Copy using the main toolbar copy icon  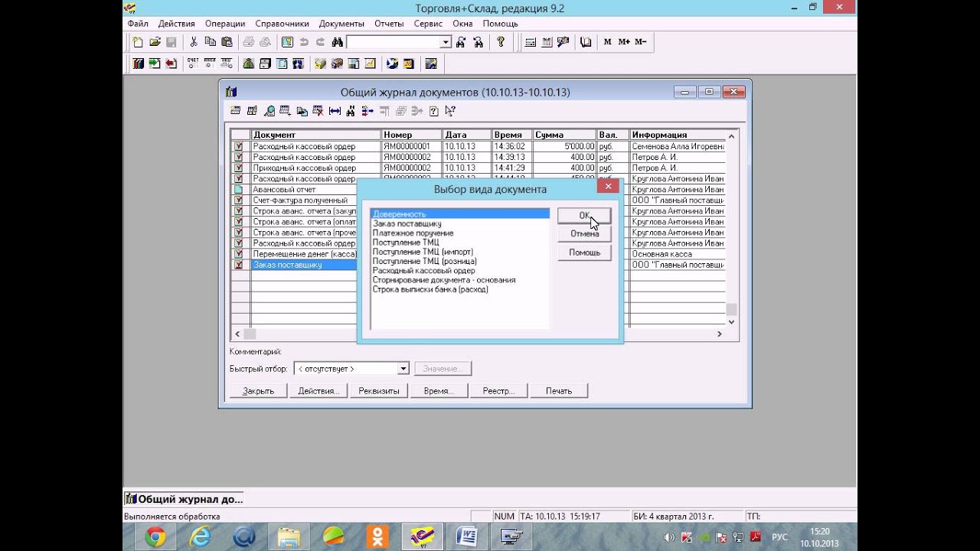[210, 42]
